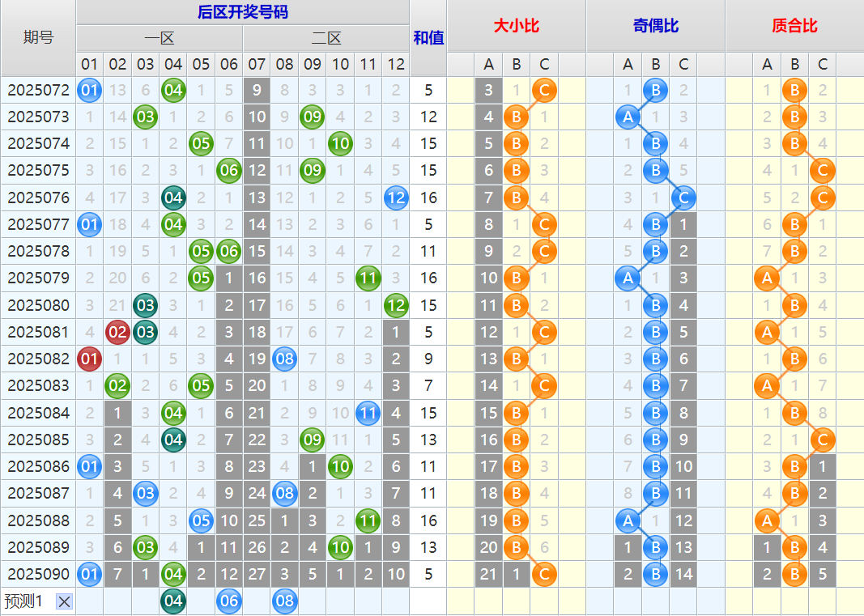
Task: Select blue ball 08 in row 2025082
Action: pos(284,359)
